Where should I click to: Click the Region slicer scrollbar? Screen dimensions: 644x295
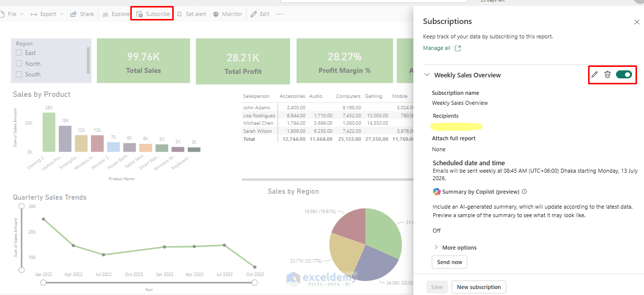click(88, 60)
